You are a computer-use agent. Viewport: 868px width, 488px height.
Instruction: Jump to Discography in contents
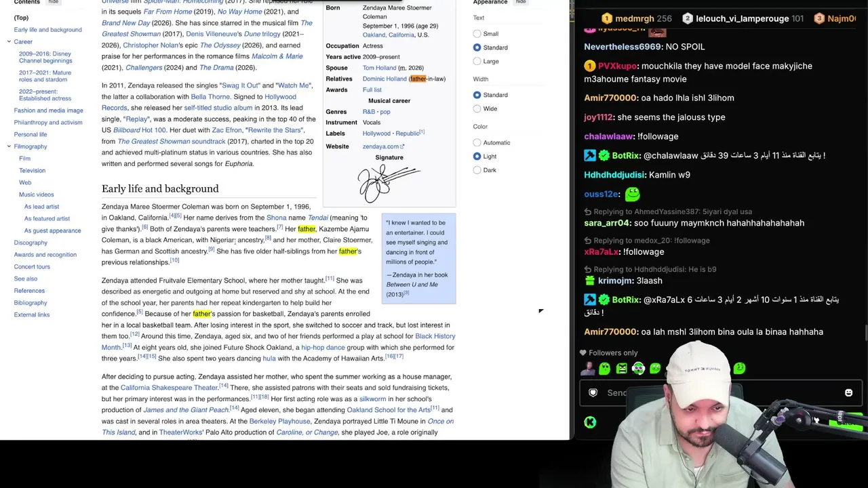(x=31, y=243)
